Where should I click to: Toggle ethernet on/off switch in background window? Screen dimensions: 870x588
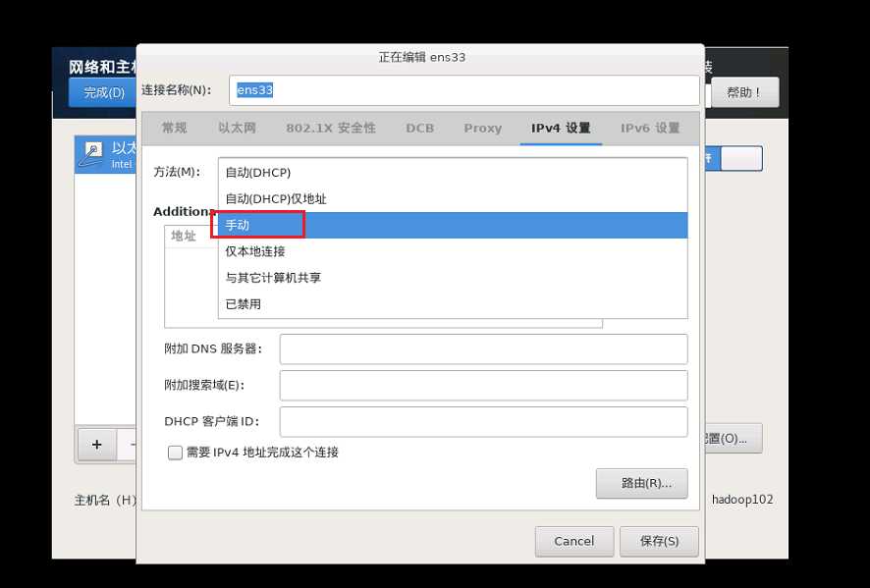click(734, 159)
